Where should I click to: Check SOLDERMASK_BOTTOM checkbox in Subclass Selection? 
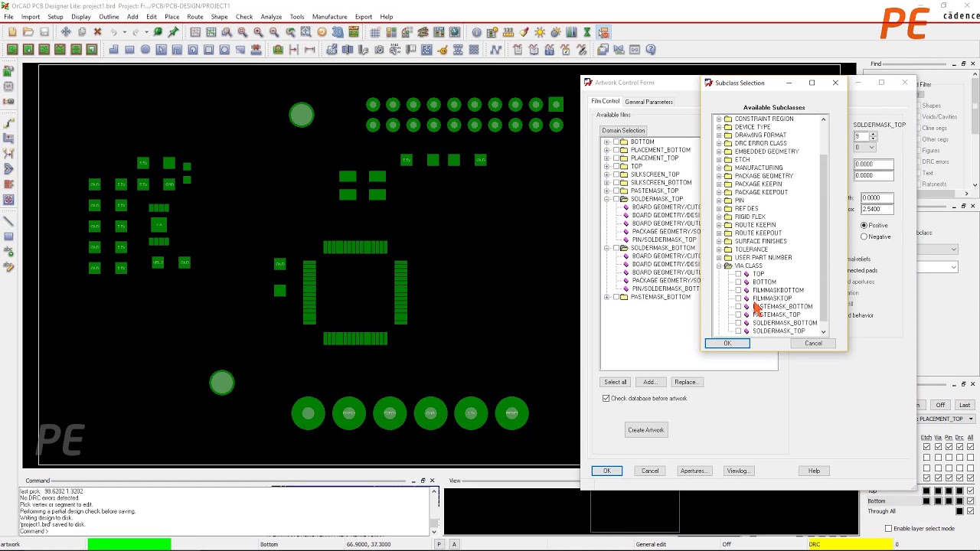tap(738, 323)
